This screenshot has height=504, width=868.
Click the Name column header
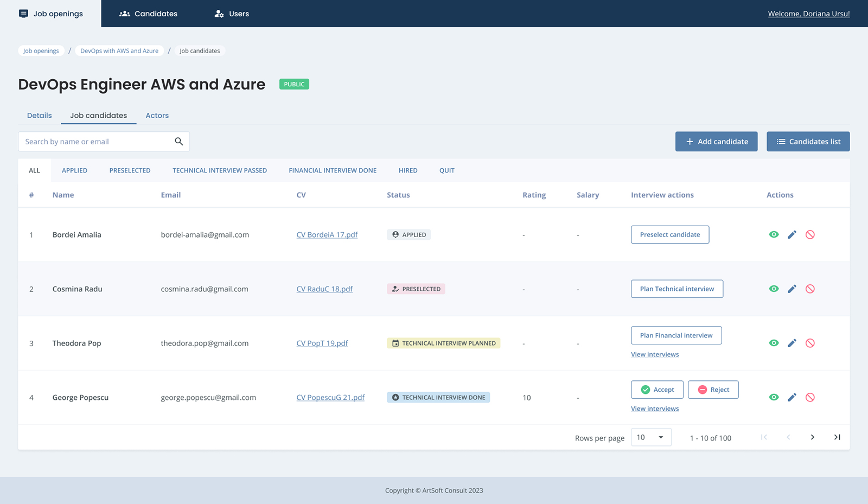pos(63,195)
